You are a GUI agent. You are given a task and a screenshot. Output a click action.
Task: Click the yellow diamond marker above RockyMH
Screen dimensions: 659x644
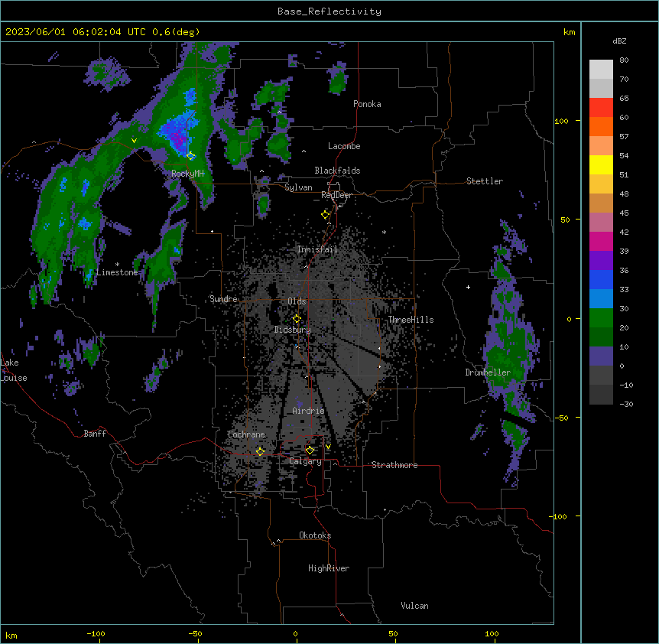[x=191, y=156]
